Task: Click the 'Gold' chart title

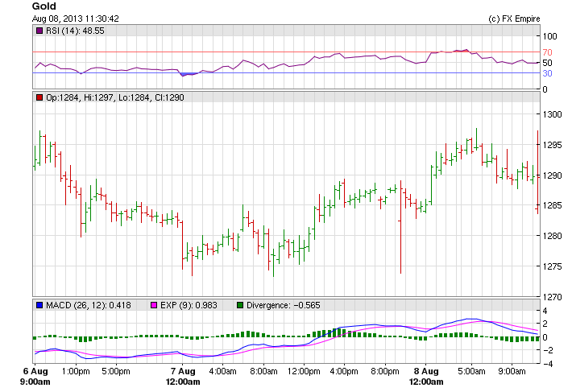Action: click(44, 6)
